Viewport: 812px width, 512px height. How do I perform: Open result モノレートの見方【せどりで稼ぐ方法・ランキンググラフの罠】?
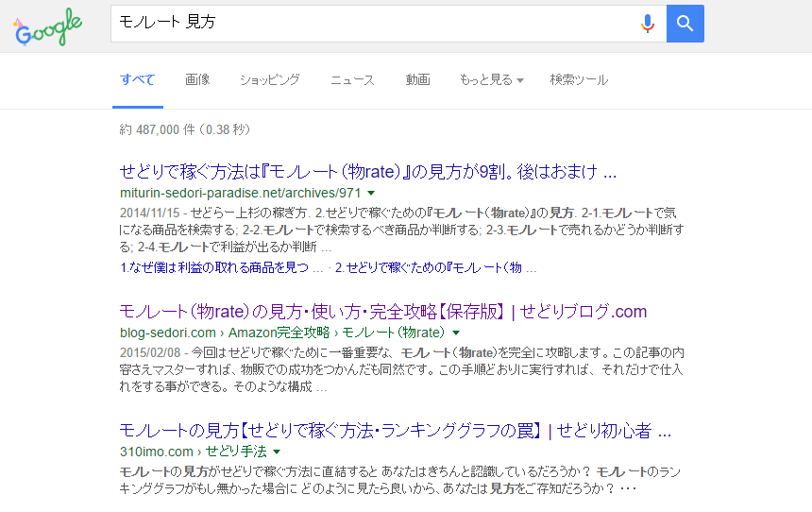tap(395, 431)
